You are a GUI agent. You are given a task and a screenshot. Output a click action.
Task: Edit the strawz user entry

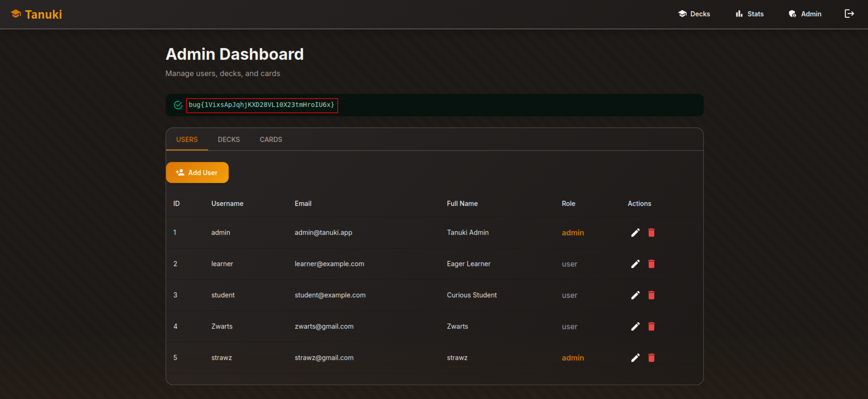coord(635,358)
